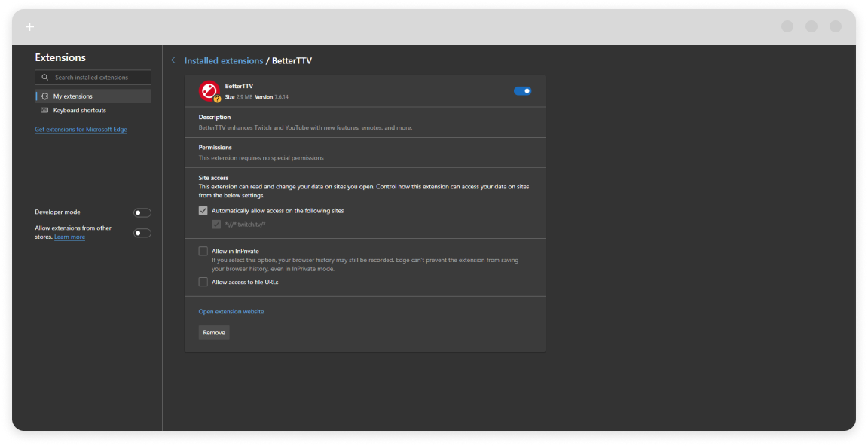
Task: Click the Learn more link
Action: (x=70, y=237)
